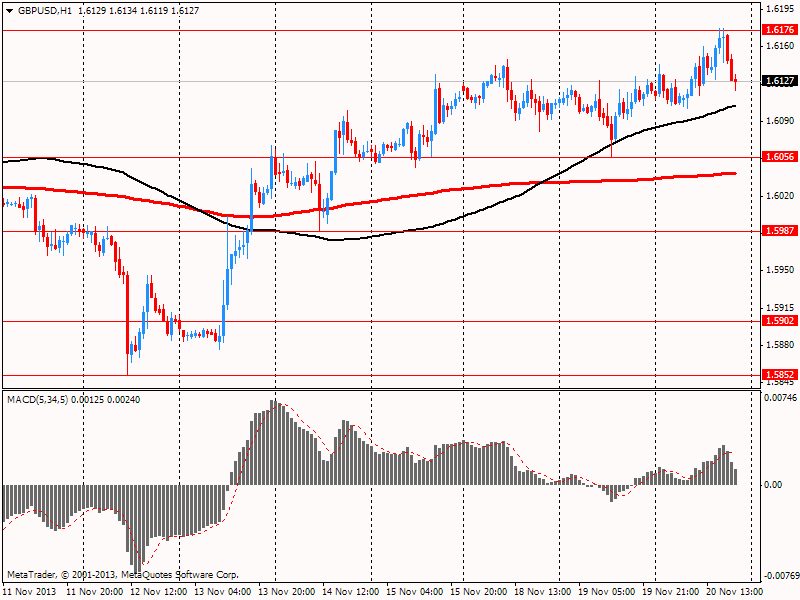
Task: Click the 1.5915 price scale value
Action: tap(780, 308)
